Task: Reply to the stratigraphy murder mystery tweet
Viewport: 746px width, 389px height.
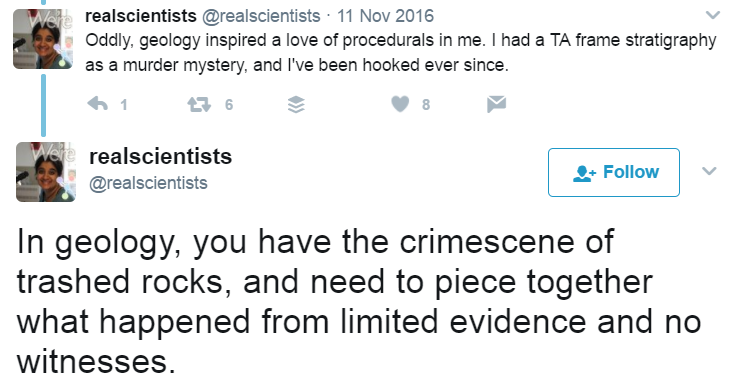Action: 98,103
